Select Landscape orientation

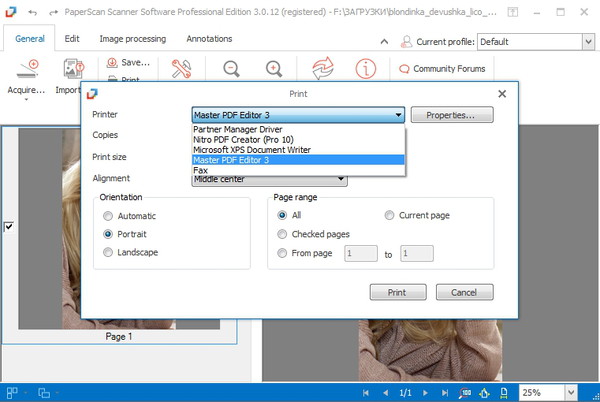click(109, 253)
